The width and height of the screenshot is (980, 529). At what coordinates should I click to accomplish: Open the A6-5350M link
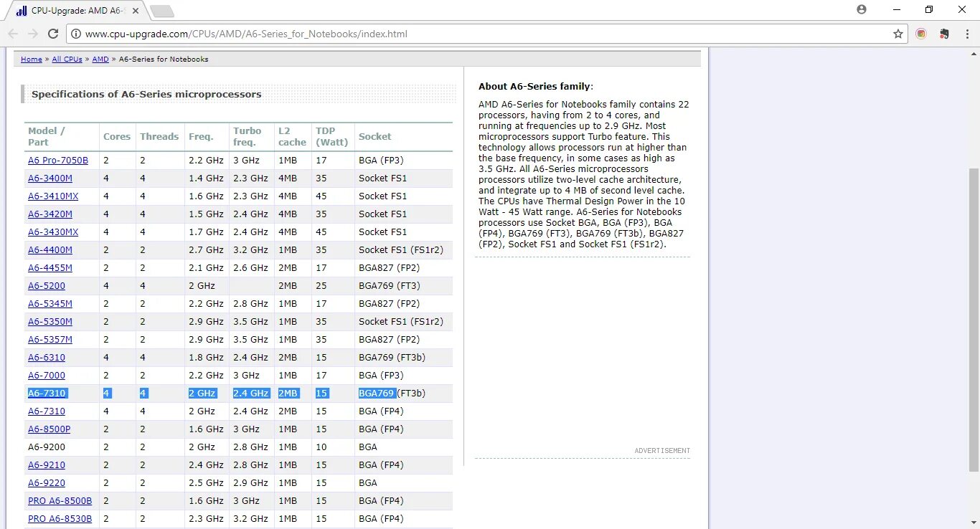click(x=50, y=321)
